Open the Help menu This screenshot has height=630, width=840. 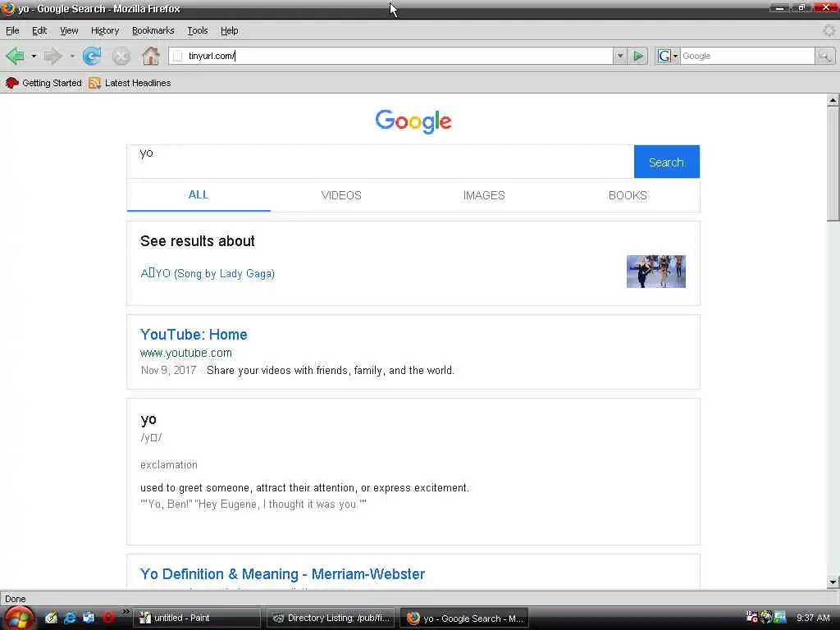pyautogui.click(x=230, y=30)
